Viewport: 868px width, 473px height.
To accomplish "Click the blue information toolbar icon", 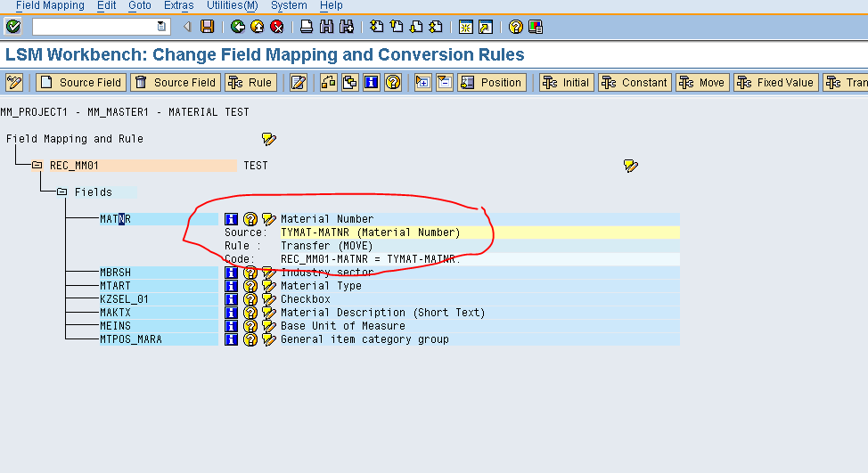I will click(372, 83).
